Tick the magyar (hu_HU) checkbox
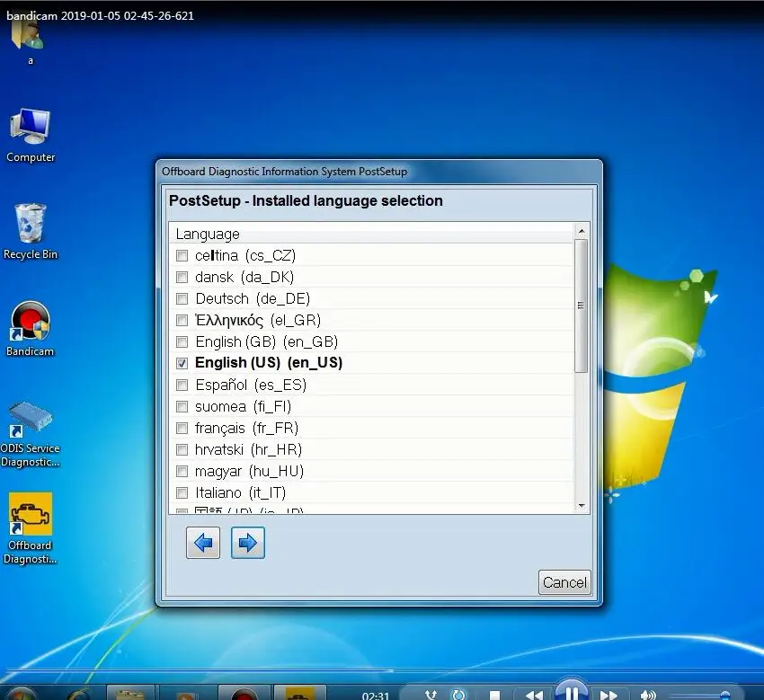 pos(182,471)
